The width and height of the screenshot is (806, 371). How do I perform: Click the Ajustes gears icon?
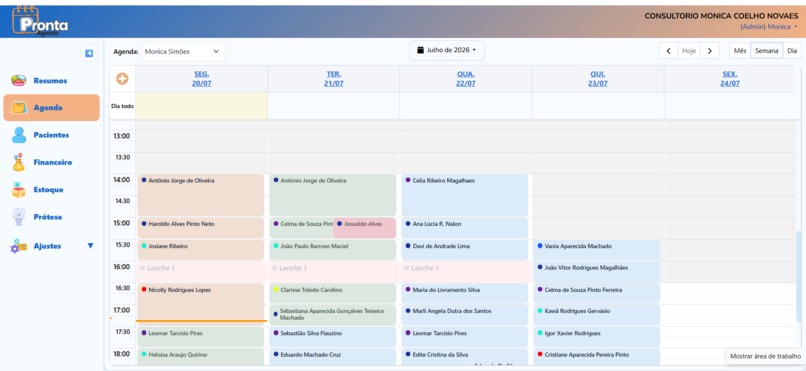pyautogui.click(x=19, y=246)
